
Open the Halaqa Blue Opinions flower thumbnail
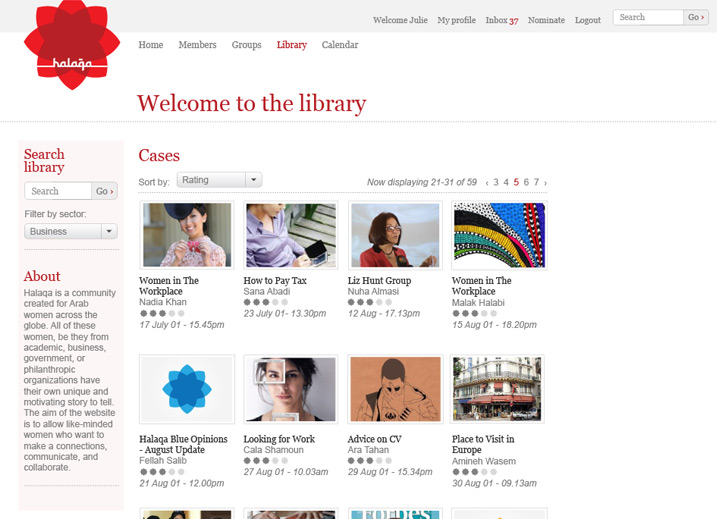[x=187, y=389]
